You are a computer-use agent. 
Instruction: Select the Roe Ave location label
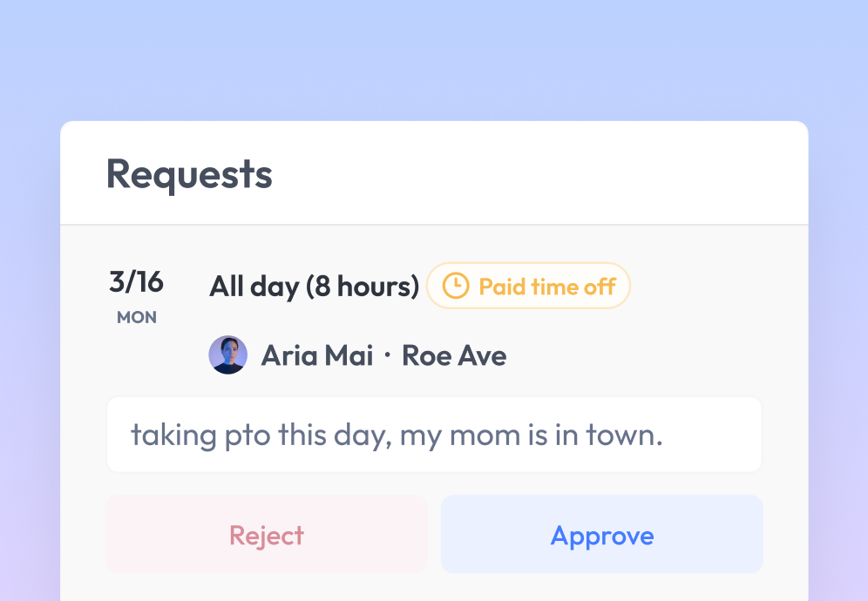click(453, 355)
